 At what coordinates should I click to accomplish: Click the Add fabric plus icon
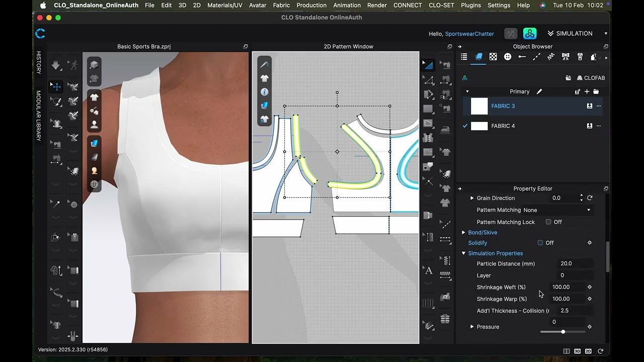(x=587, y=92)
